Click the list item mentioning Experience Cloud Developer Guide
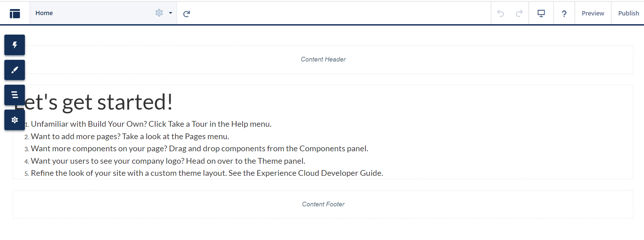644x240 pixels. tap(207, 173)
